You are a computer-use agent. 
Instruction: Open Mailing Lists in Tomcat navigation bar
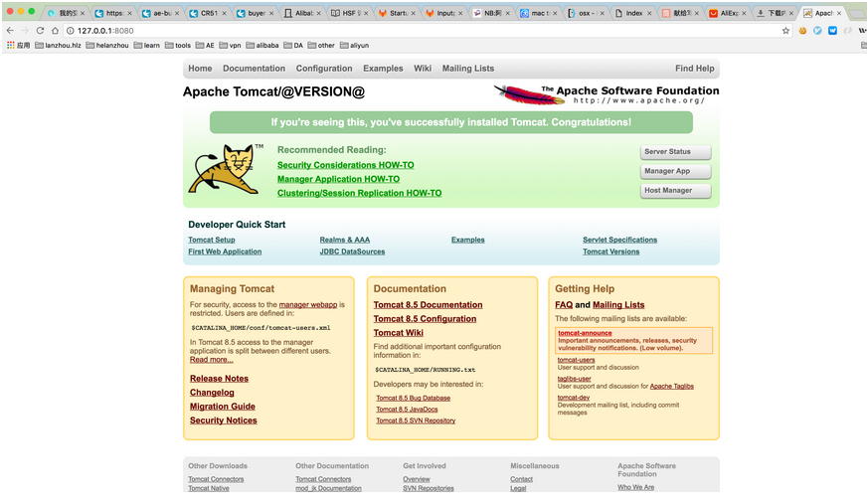467,69
